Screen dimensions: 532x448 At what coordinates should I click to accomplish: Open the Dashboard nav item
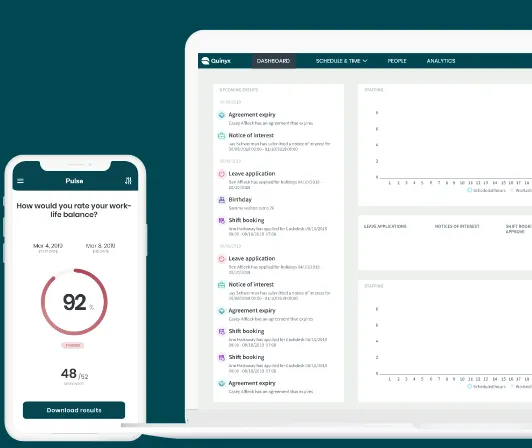273,61
